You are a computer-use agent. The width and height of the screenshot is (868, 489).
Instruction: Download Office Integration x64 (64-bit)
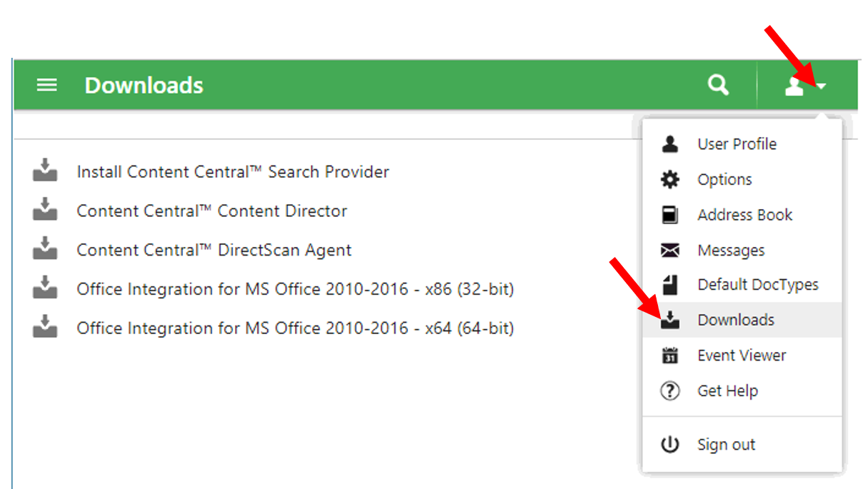[296, 328]
